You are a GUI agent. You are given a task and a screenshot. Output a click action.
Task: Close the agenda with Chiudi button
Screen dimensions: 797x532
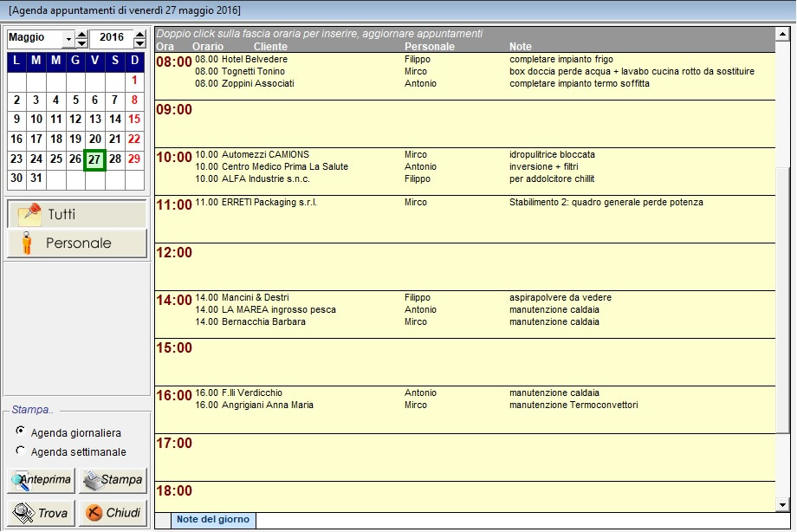pos(113,513)
